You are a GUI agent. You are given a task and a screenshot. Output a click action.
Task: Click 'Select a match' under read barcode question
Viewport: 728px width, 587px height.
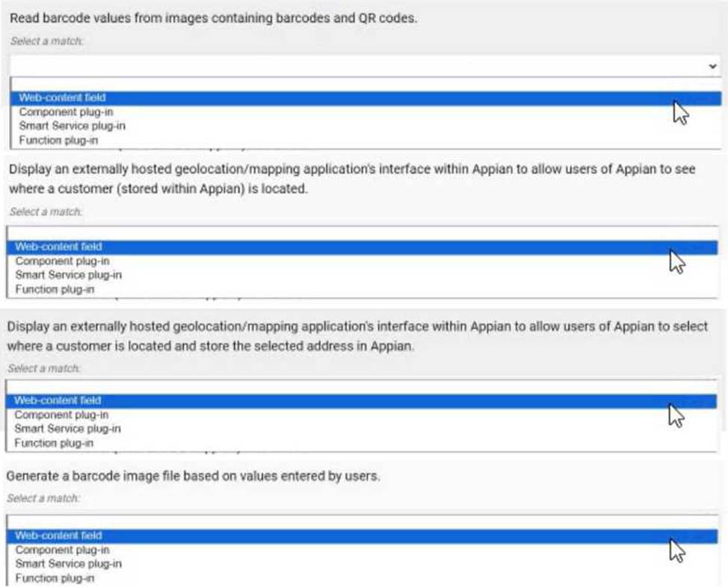pyautogui.click(x=47, y=41)
